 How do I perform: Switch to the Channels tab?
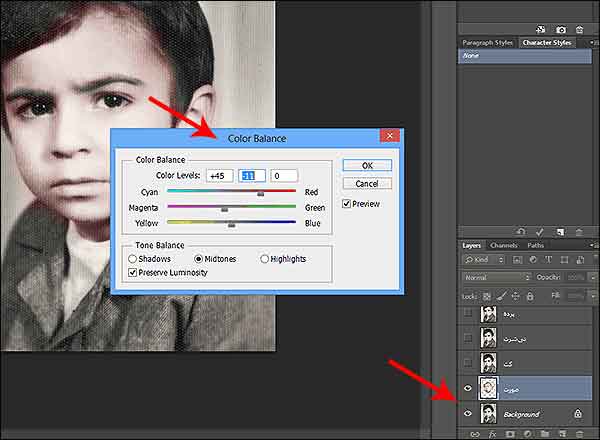503,245
